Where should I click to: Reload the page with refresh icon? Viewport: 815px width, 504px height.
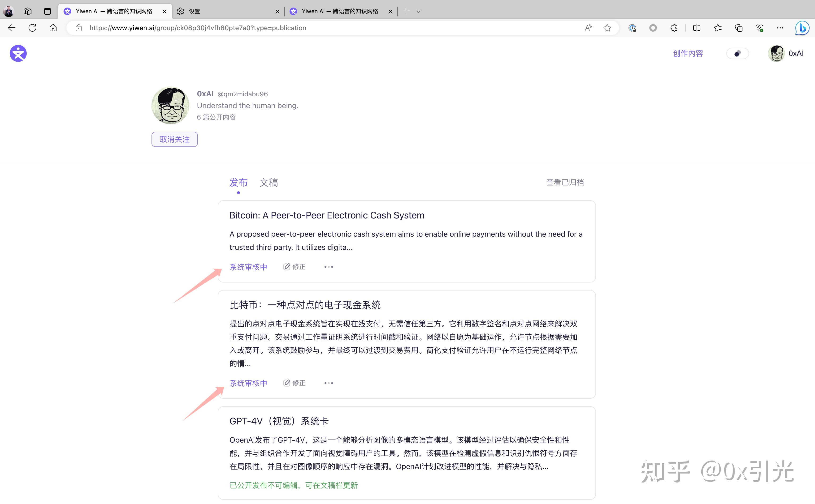click(x=32, y=28)
